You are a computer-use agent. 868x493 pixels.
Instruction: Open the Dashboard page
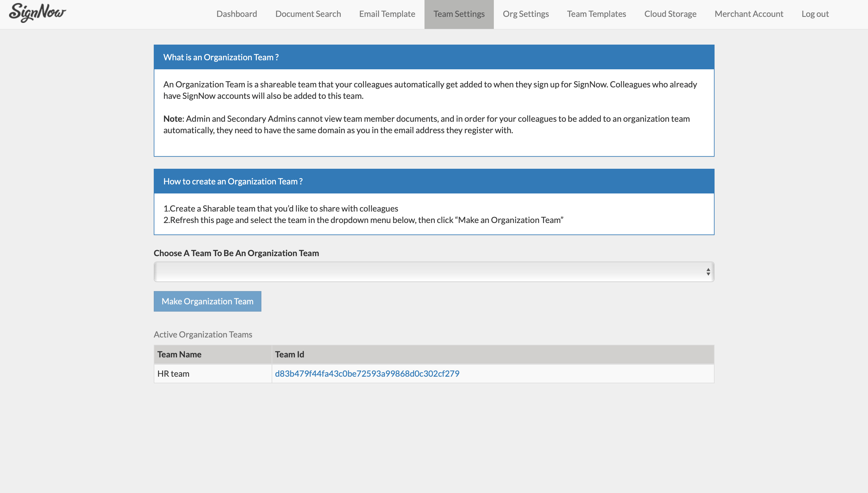pos(236,14)
